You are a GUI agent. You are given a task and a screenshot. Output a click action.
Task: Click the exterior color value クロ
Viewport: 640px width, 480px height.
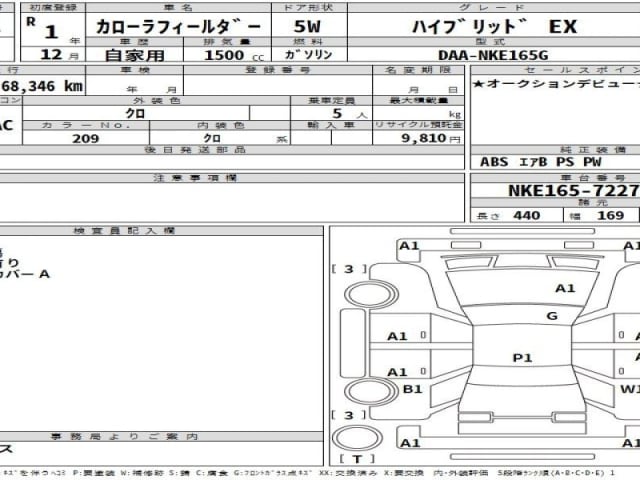135,113
